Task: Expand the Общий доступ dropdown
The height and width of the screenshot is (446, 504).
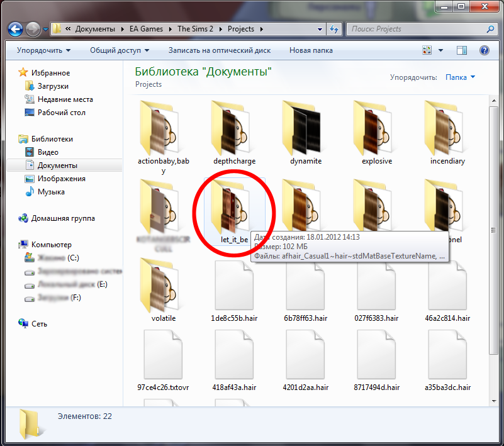Action: pyautogui.click(x=120, y=50)
